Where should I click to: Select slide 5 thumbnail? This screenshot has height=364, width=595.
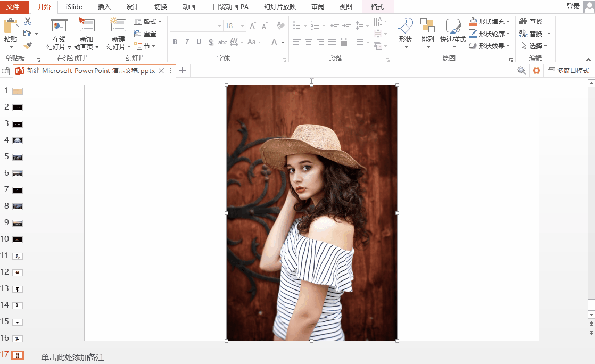pos(18,157)
